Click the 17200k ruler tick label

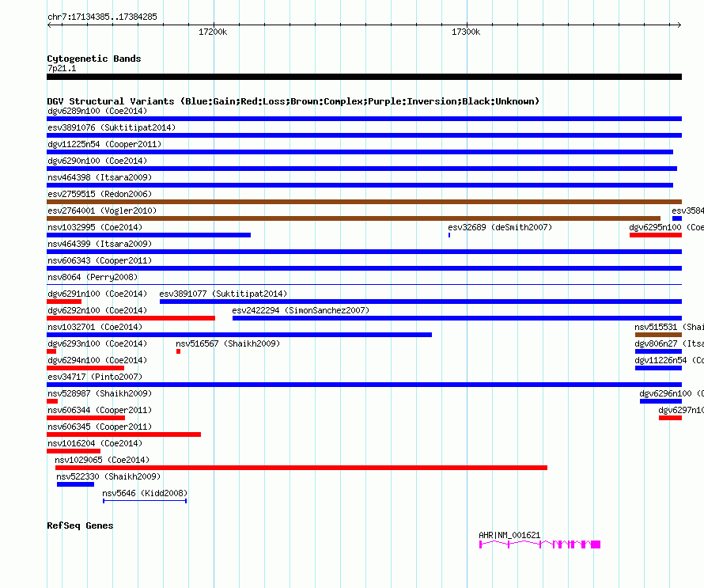[x=213, y=32]
